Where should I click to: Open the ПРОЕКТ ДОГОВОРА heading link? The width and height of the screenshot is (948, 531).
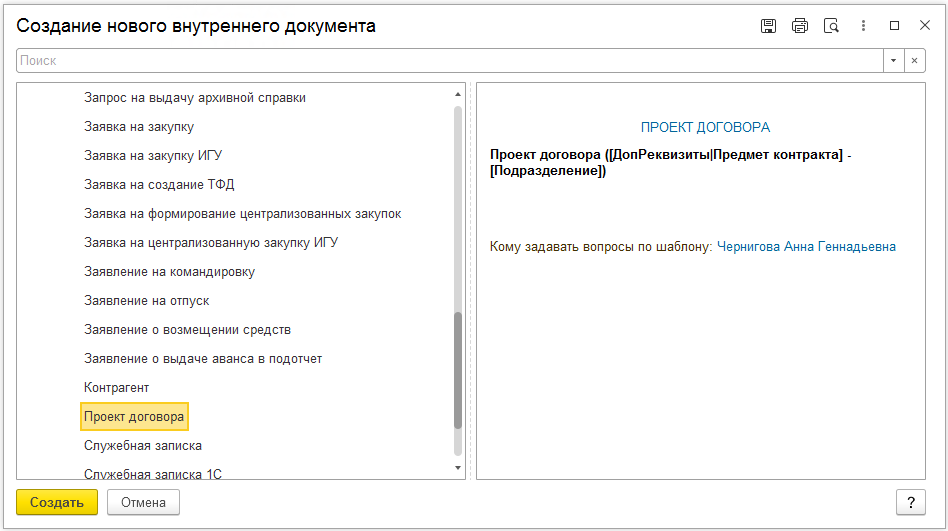(x=705, y=127)
